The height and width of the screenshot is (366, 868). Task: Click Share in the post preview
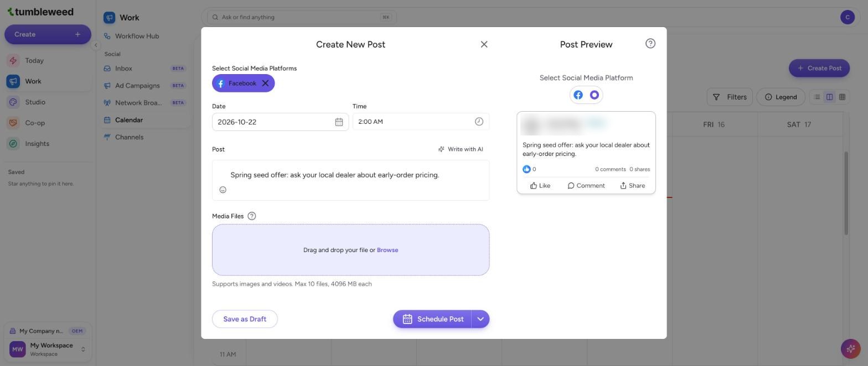632,186
